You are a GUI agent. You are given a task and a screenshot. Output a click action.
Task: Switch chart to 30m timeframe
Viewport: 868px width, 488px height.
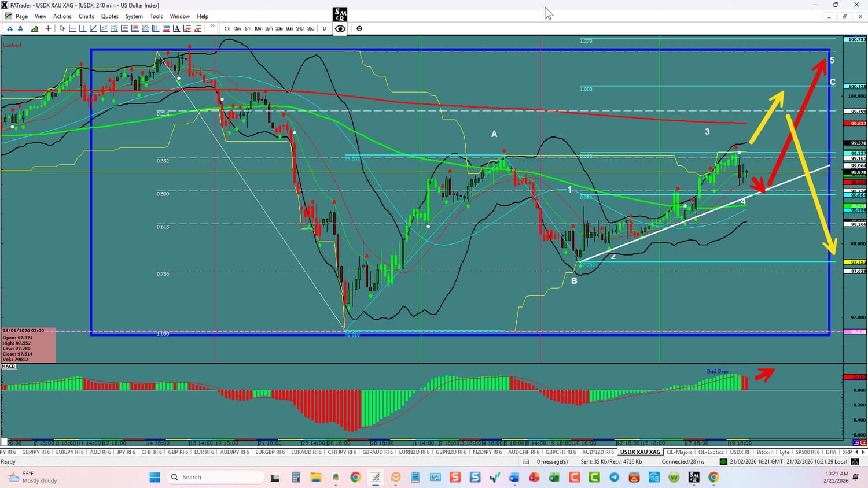click(x=279, y=28)
